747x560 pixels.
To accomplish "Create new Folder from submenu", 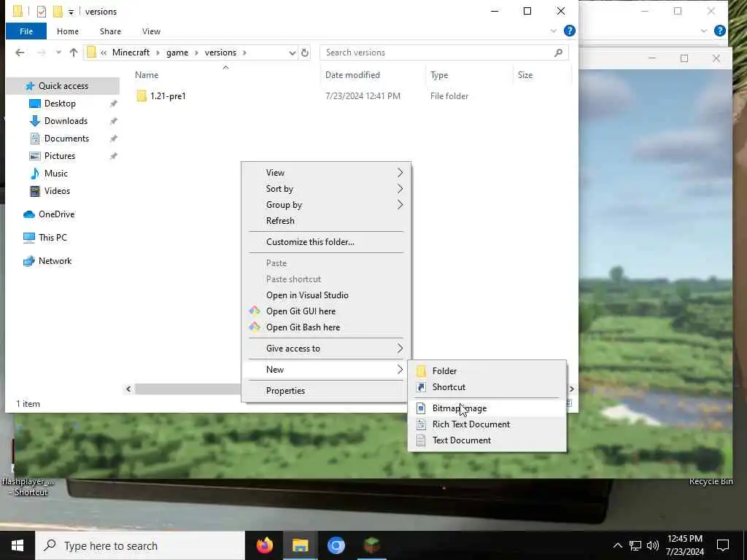I will 487,371.
